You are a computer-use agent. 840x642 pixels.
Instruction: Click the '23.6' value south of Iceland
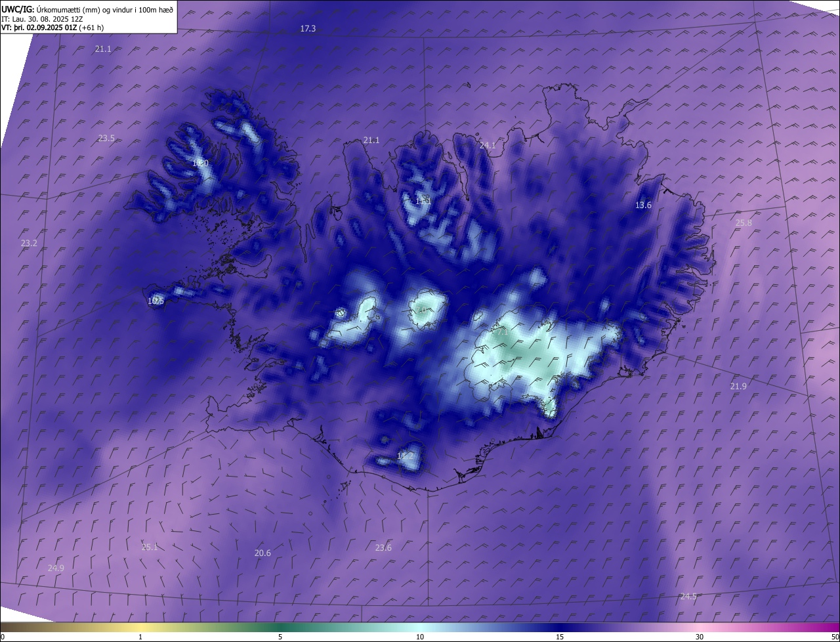[x=383, y=548]
